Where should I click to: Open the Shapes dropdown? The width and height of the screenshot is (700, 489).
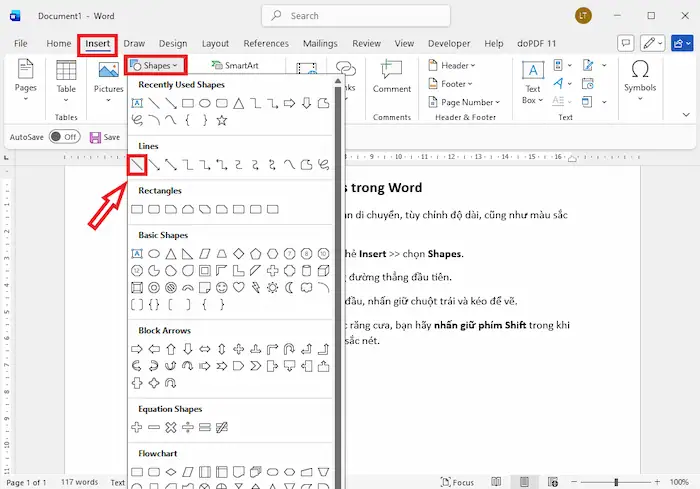coord(154,66)
